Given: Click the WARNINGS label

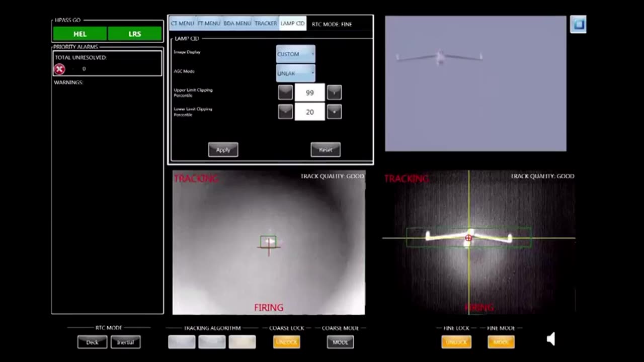Looking at the screenshot, I should coord(68,82).
